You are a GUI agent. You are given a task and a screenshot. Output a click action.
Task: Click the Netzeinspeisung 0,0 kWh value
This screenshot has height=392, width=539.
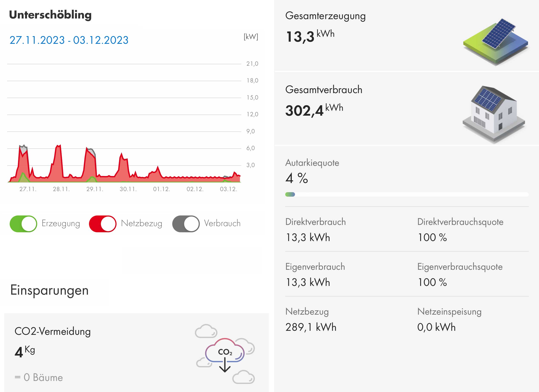click(436, 327)
